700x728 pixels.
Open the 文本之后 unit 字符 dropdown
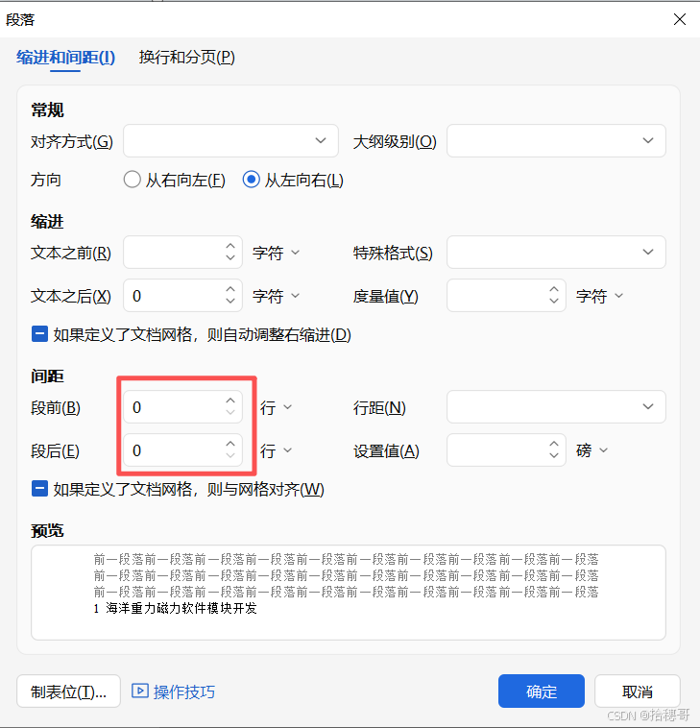click(277, 296)
